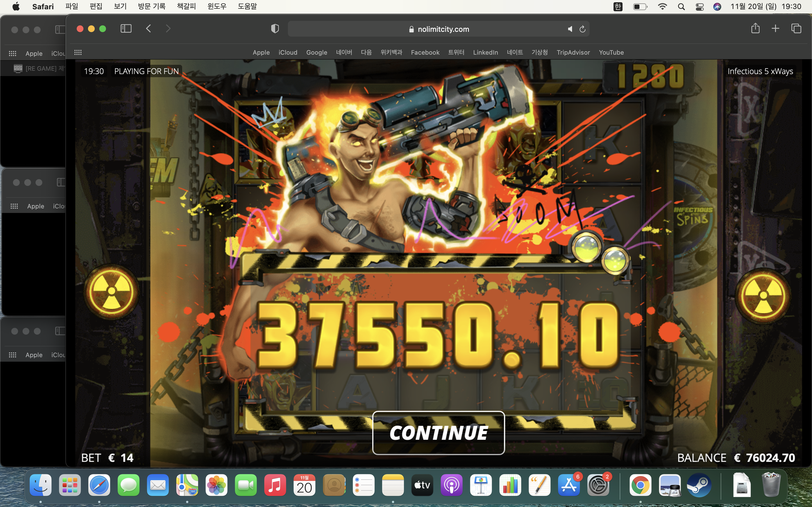Mute tab audio via speaker icon
The height and width of the screenshot is (507, 812).
pos(570,29)
